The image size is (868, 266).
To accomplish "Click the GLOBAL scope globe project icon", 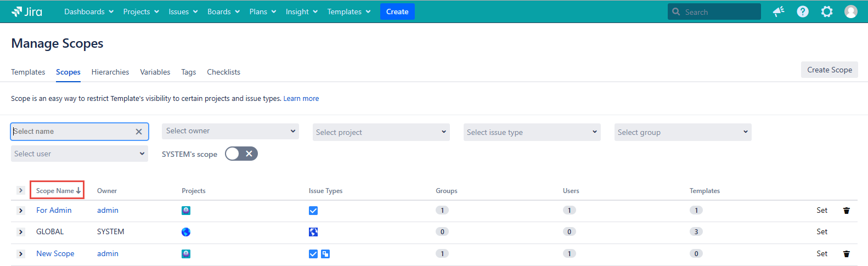I will (186, 232).
